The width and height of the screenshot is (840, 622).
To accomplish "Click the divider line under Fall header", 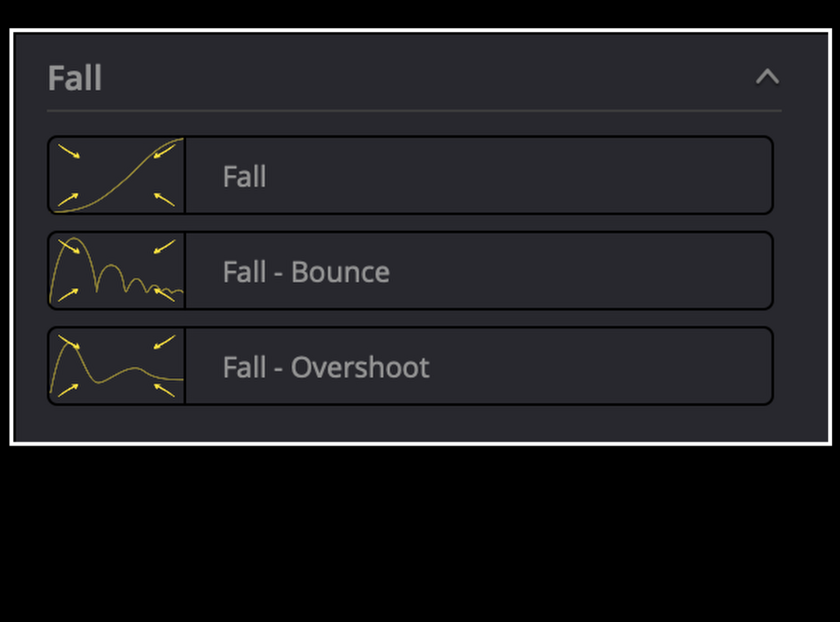I will [x=414, y=111].
